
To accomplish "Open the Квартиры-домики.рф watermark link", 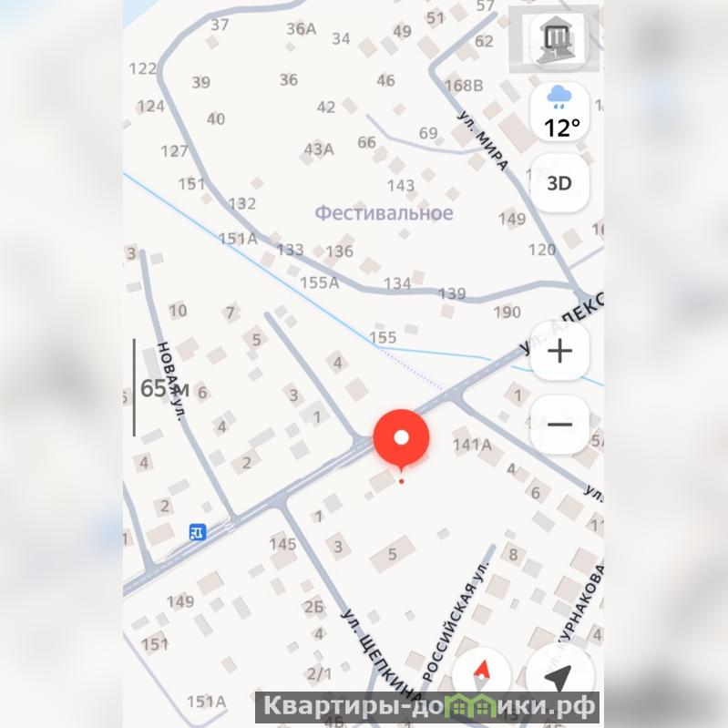I will point(427,707).
